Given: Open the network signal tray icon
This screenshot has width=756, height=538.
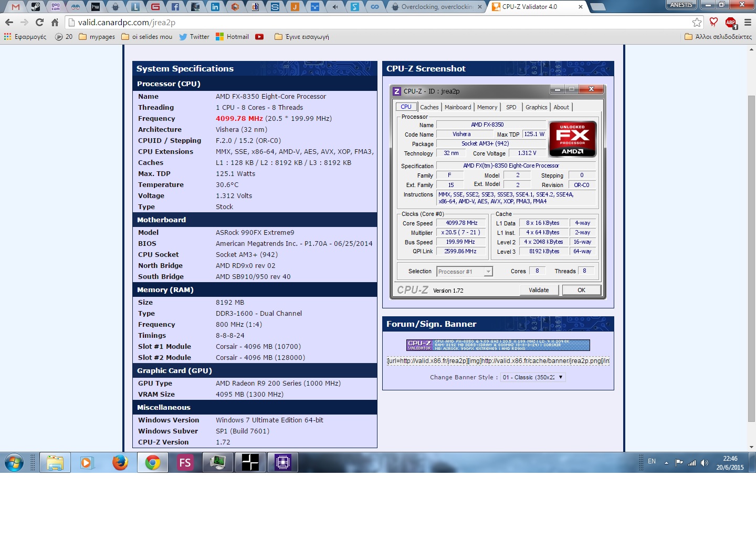Looking at the screenshot, I should click(692, 463).
